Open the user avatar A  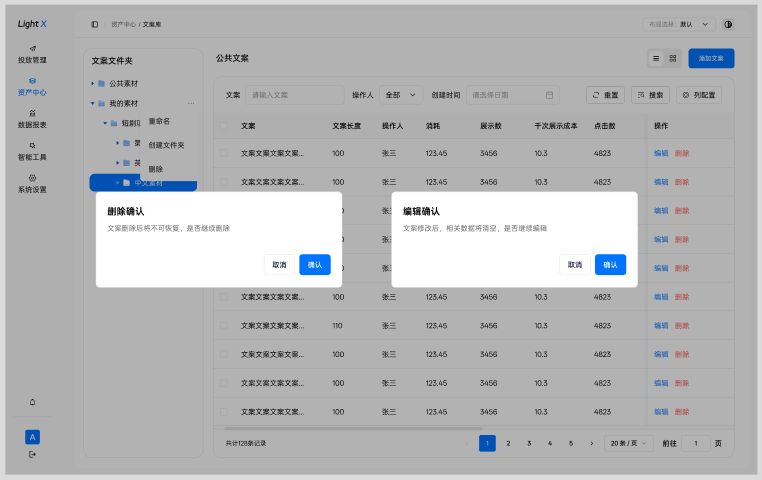33,437
